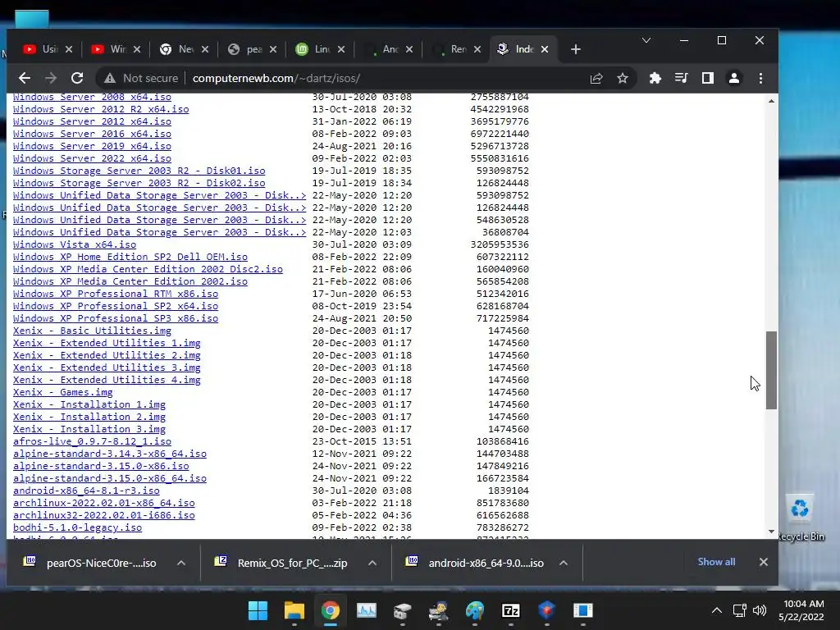The image size is (840, 630).
Task: Open Xenix - Installation 2.img link
Action: coord(89,417)
